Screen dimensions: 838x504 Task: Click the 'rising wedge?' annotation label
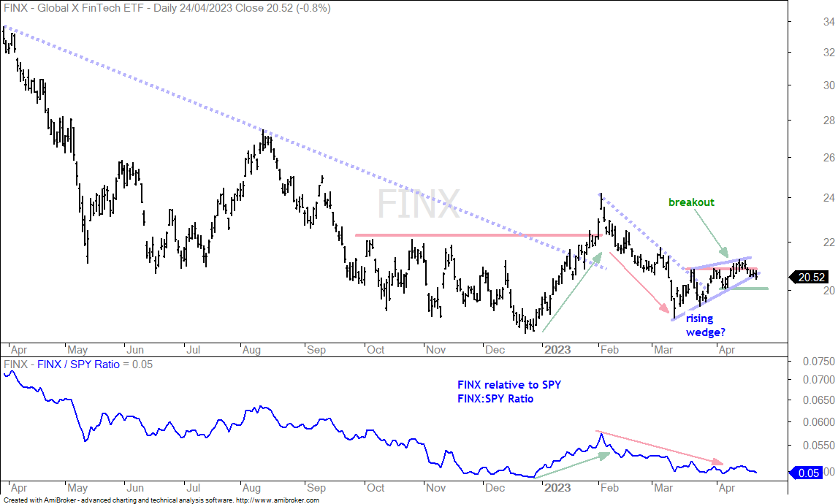706,326
